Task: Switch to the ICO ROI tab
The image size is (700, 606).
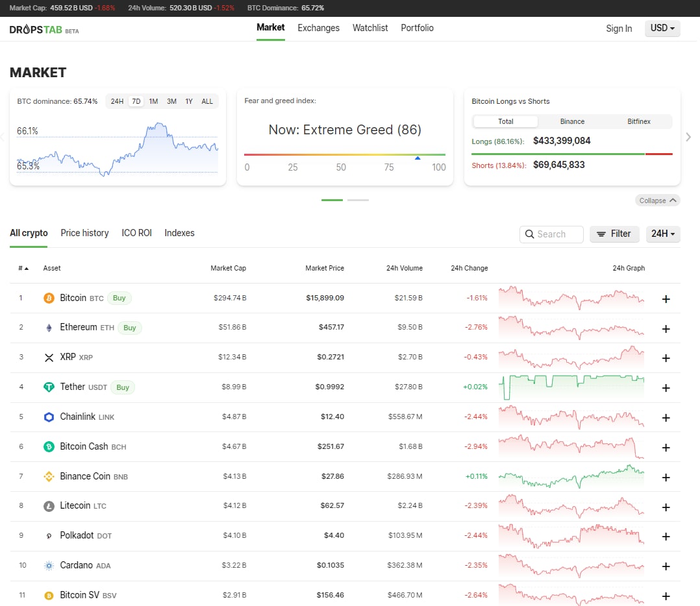Action: click(136, 233)
